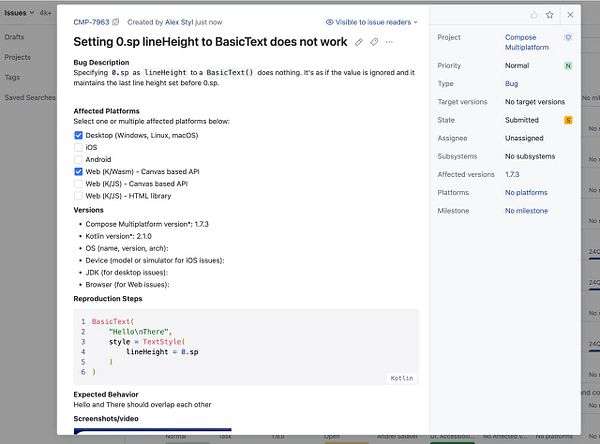Viewport: 600px width, 444px height.
Task: Change the Type field value Bug
Action: pyautogui.click(x=511, y=83)
